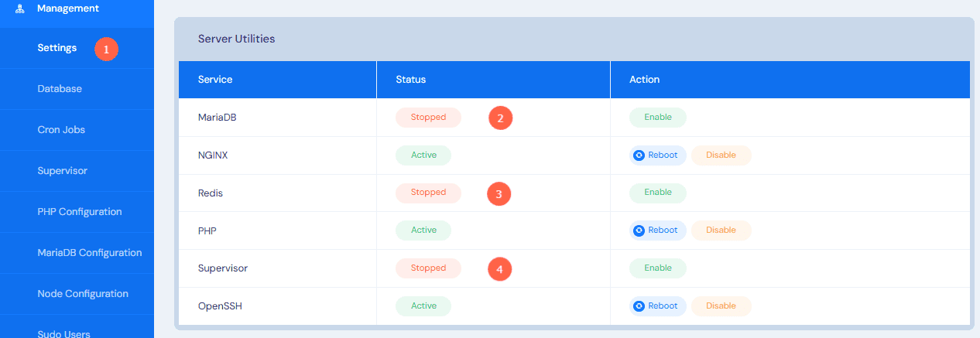Image resolution: width=980 pixels, height=338 pixels.
Task: Click the Active badge for NGINX
Action: [423, 155]
